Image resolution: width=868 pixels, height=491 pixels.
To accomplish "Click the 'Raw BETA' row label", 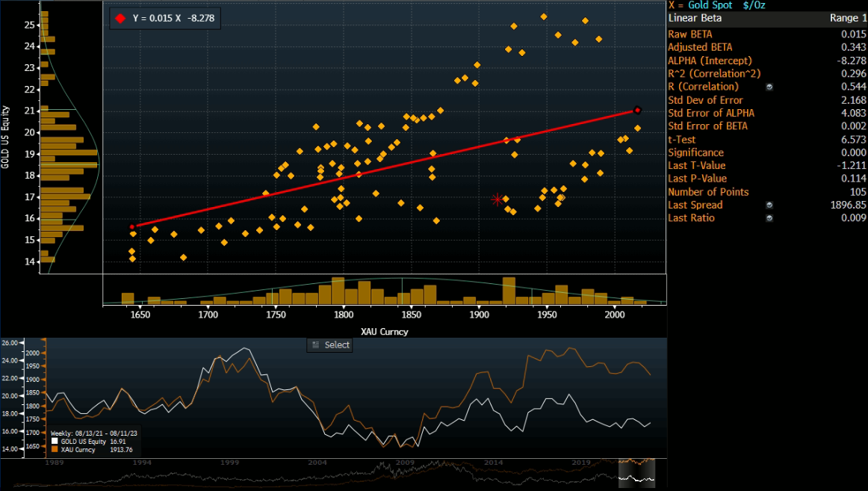I will point(689,34).
